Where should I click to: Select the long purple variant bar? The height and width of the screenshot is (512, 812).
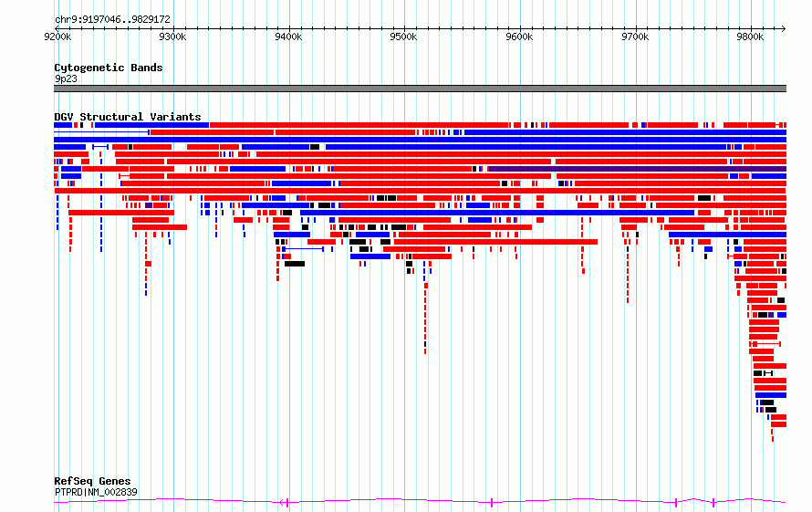638,169
